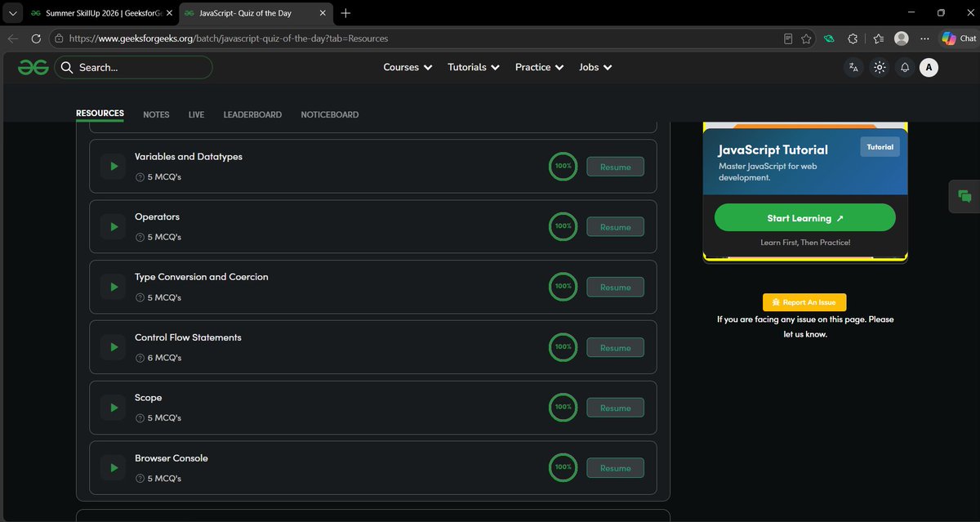This screenshot has width=980, height=522.
Task: Open the NOTICEBOARD tab
Action: click(329, 115)
